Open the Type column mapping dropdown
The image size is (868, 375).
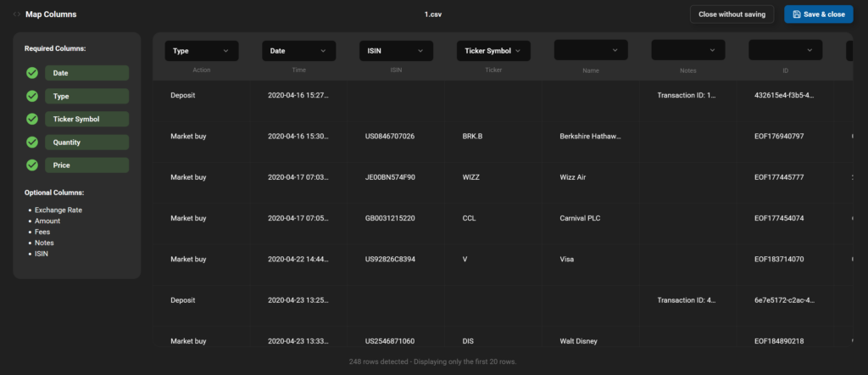202,50
